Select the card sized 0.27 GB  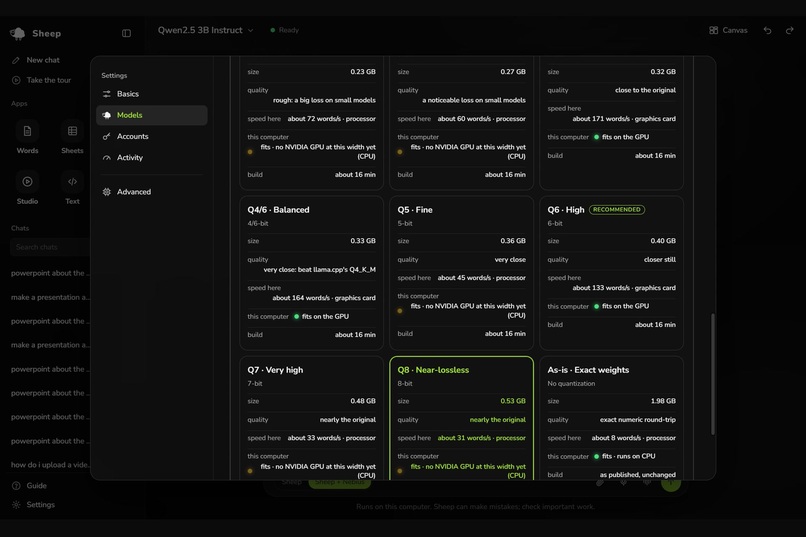462,123
